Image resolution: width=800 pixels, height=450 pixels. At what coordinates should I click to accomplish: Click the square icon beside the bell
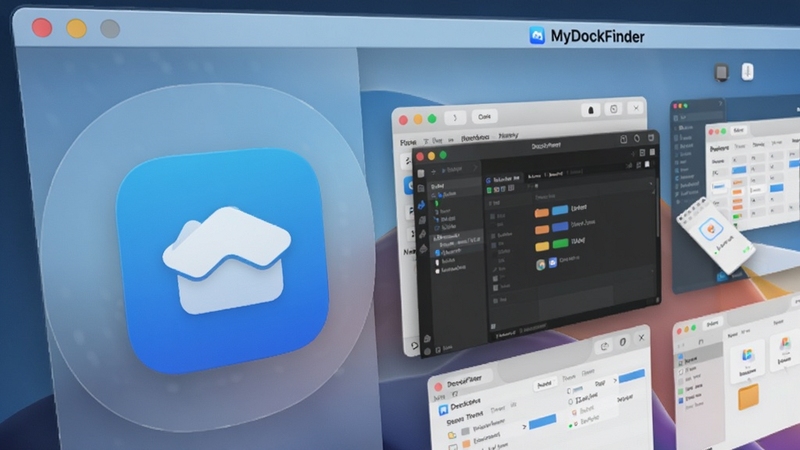614,109
